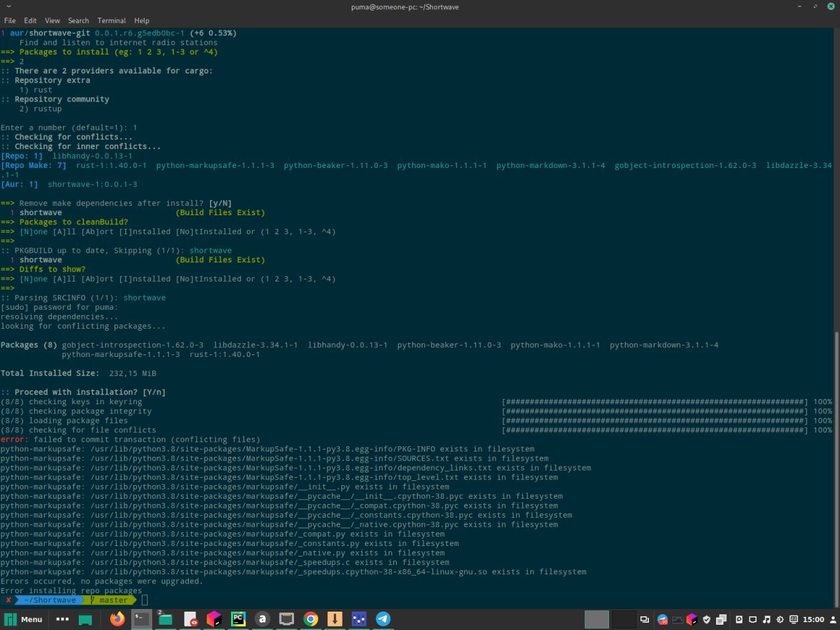Screen dimensions: 840x630
Task: Open the window menu arrow in the title bar
Action: [9, 7]
